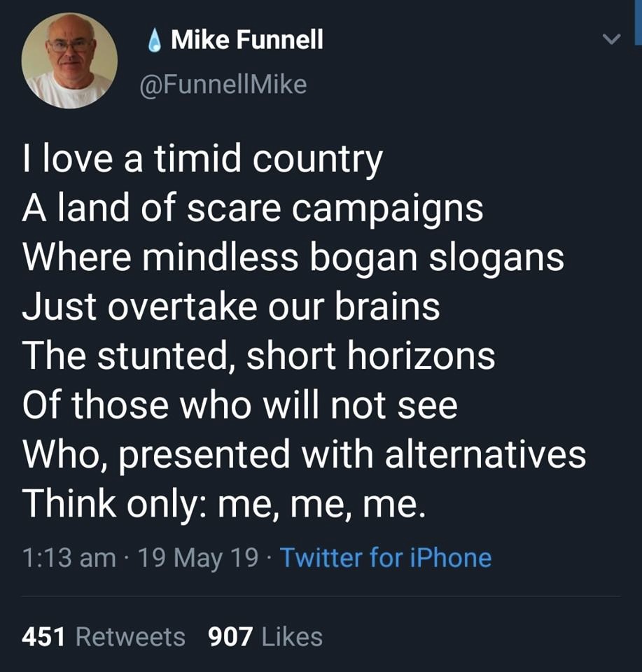Click the final line "Think only: me, me, me."
Image resolution: width=642 pixels, height=672 pixels.
[223, 502]
